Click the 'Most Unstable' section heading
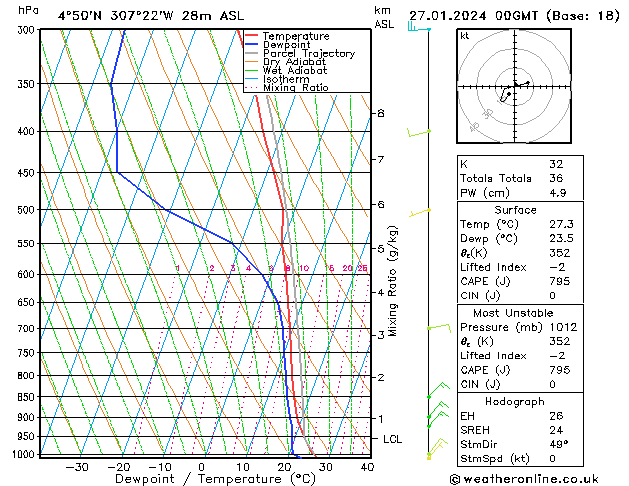629x486 pixels. pyautogui.click(x=513, y=313)
